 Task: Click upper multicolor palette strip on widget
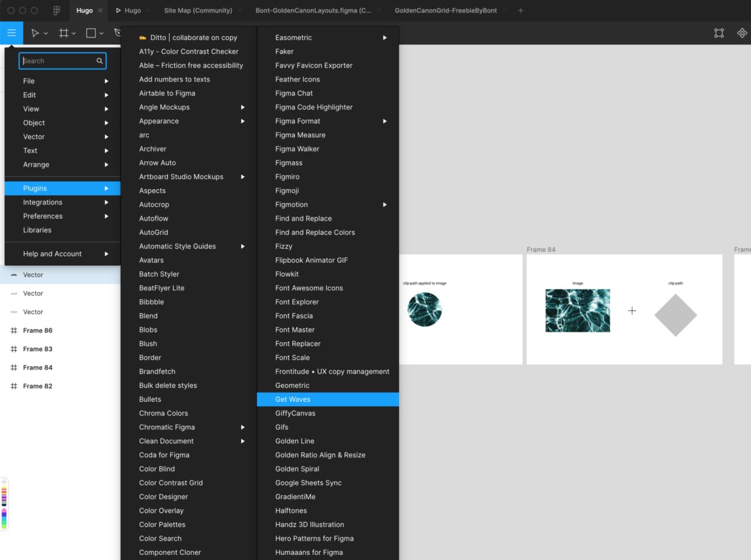(4, 496)
